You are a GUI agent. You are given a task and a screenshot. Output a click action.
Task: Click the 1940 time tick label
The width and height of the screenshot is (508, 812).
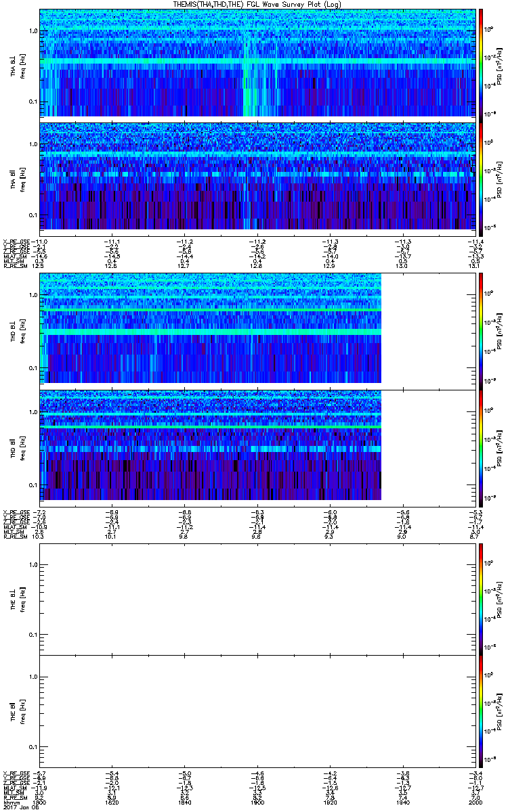[x=402, y=803]
